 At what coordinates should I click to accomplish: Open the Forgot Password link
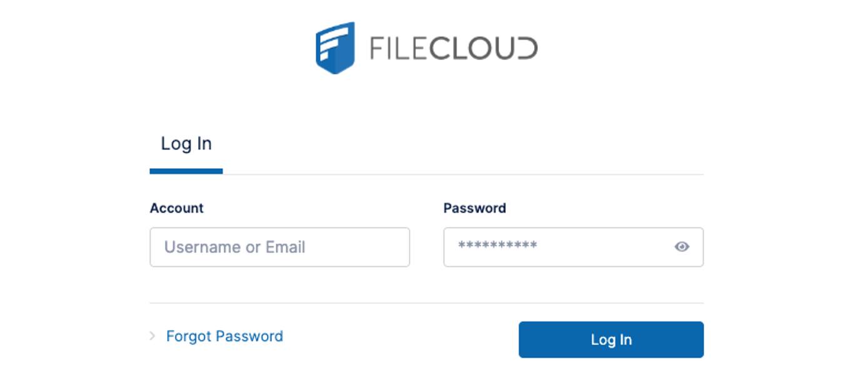pos(223,336)
